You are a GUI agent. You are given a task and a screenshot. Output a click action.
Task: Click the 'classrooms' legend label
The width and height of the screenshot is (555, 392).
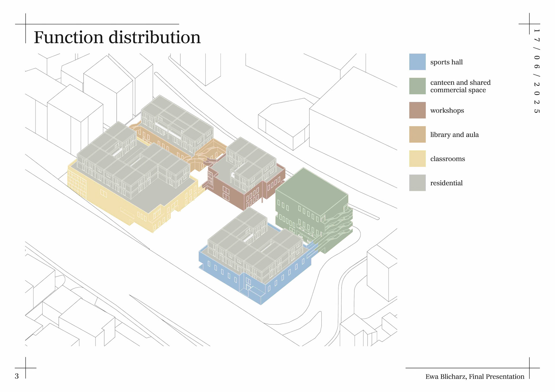(x=447, y=159)
